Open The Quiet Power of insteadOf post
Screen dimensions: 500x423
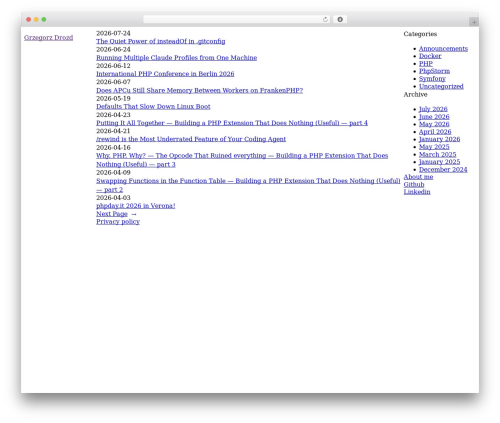tap(161, 41)
